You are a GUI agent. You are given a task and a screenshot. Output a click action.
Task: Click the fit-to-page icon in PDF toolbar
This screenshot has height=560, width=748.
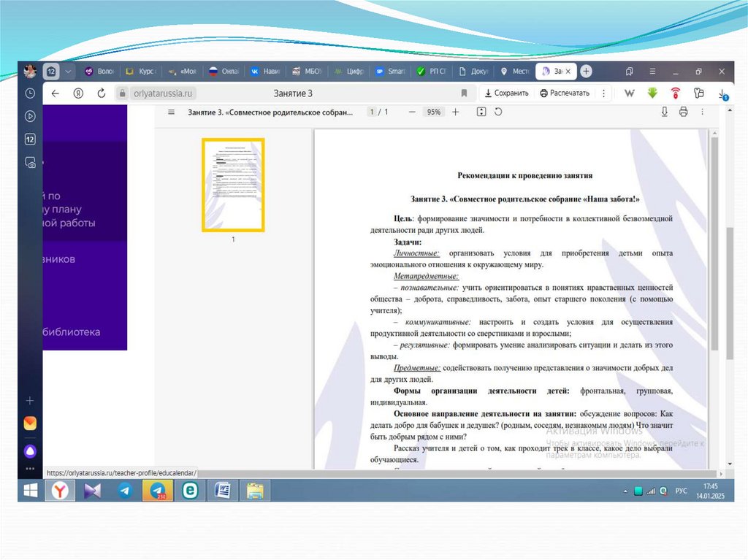[481, 112]
